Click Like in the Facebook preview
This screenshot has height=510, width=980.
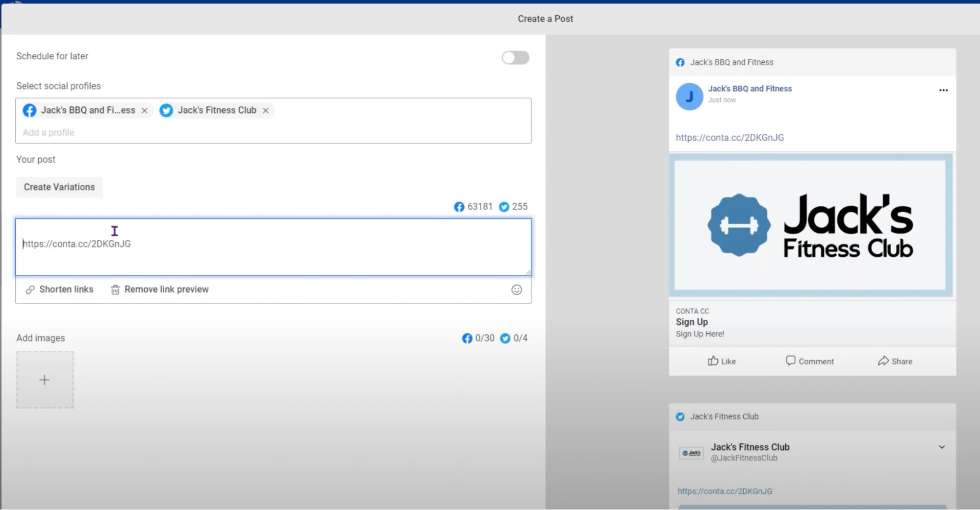tap(722, 362)
